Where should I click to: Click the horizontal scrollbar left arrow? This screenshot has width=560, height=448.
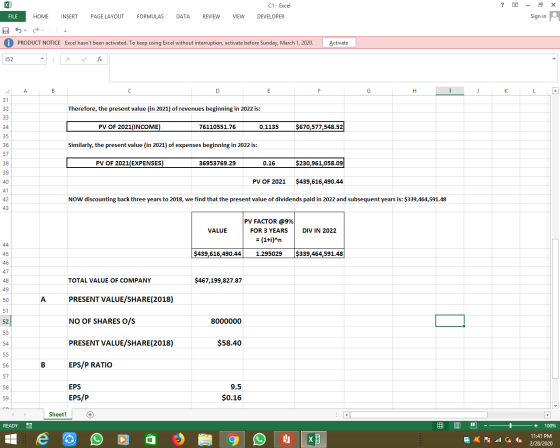[346, 415]
